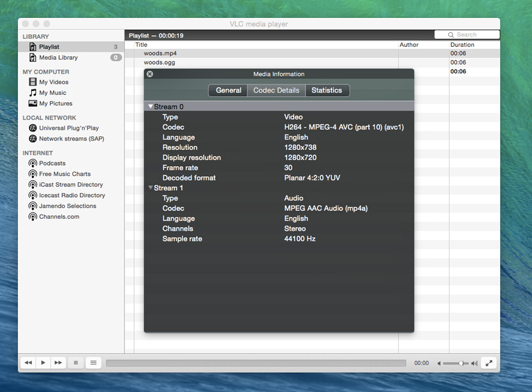Click the 1280x738 resolution value

[x=300, y=148]
